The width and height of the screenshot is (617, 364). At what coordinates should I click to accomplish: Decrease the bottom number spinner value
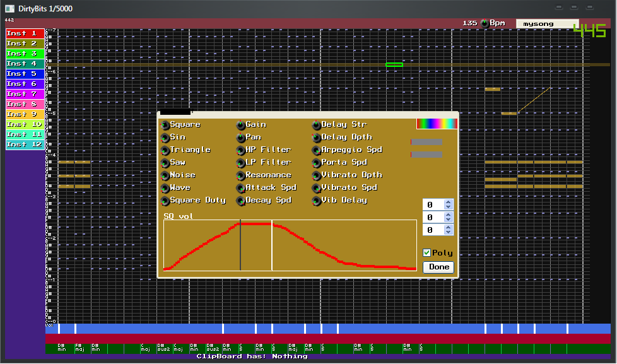pos(448,232)
